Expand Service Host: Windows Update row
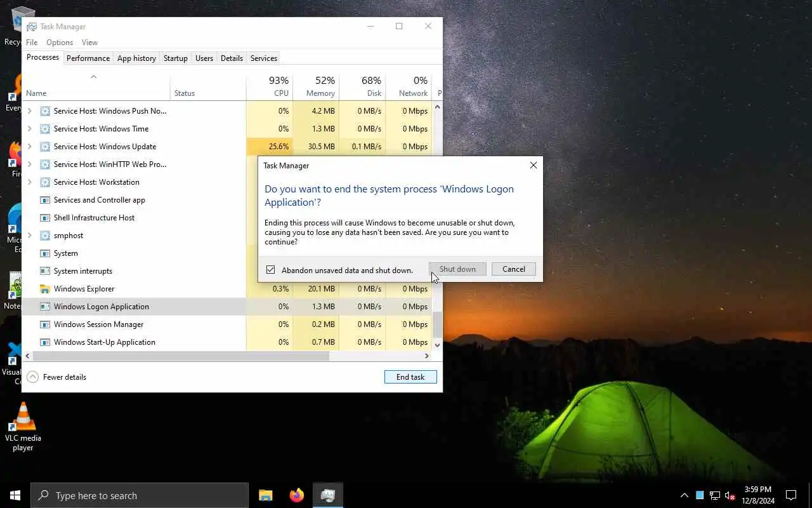 (29, 147)
